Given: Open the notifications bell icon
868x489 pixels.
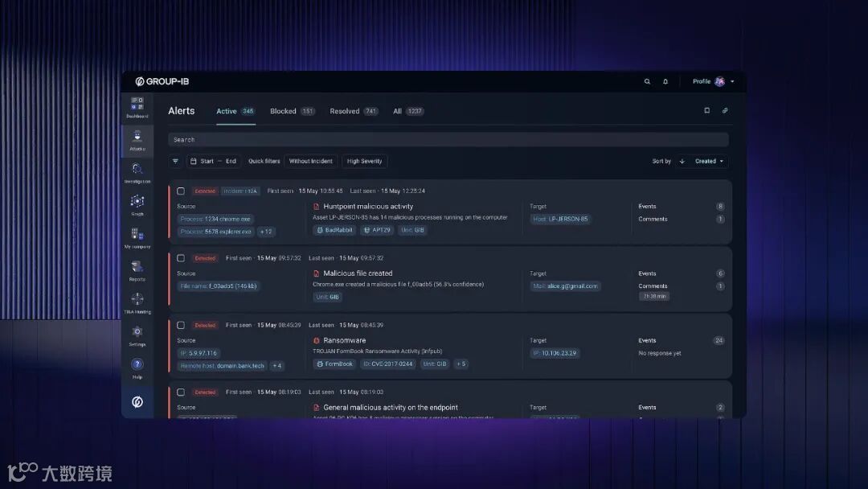Looking at the screenshot, I should [665, 81].
